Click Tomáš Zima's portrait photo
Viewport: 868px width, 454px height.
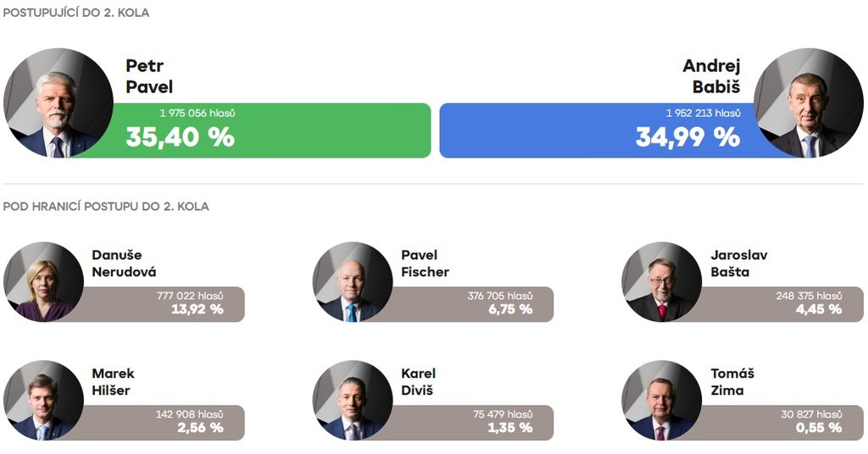pyautogui.click(x=662, y=401)
